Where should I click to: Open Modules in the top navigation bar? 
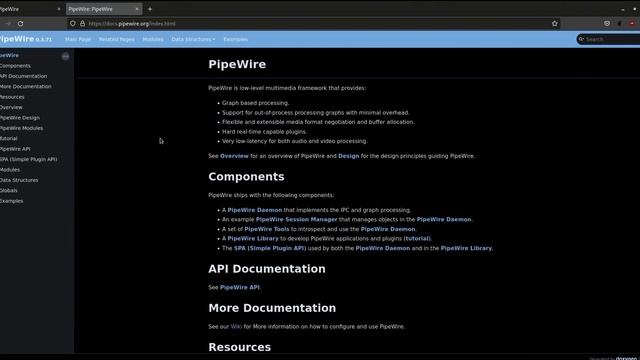pyautogui.click(x=153, y=39)
